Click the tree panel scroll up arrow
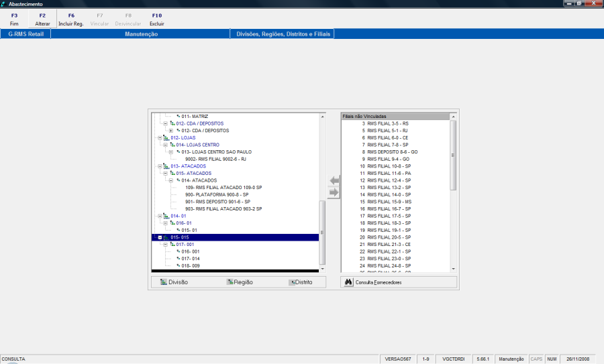The width and height of the screenshot is (604, 364). [x=322, y=117]
